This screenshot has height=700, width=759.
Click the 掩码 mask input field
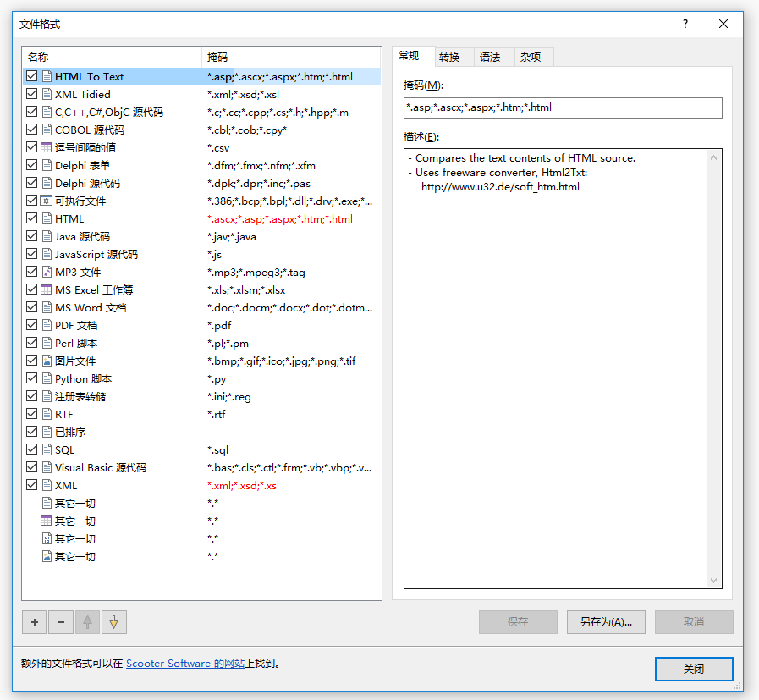[x=563, y=107]
